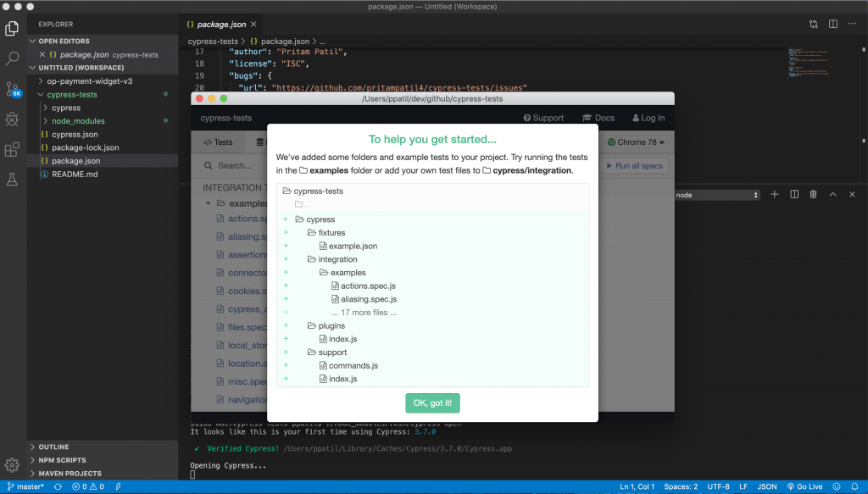Open the Explorer view in activity bar
This screenshot has width=868, height=494.
point(12,28)
